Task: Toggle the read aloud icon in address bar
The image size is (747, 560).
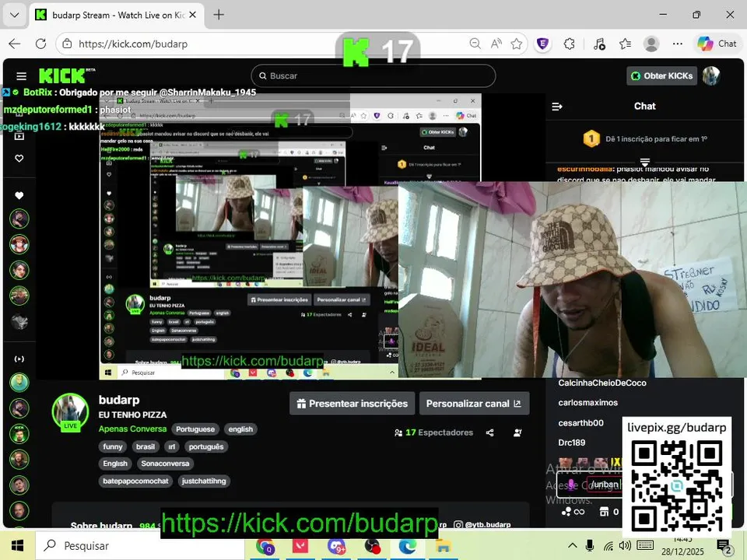Action: (496, 44)
